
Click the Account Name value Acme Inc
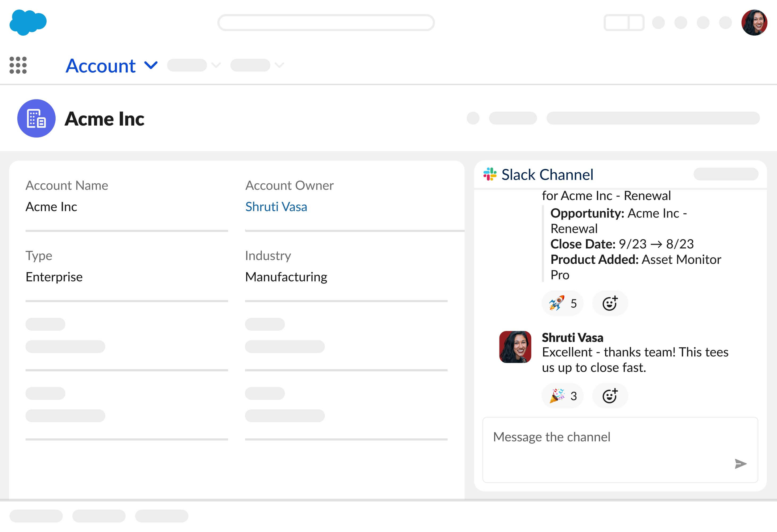click(51, 207)
